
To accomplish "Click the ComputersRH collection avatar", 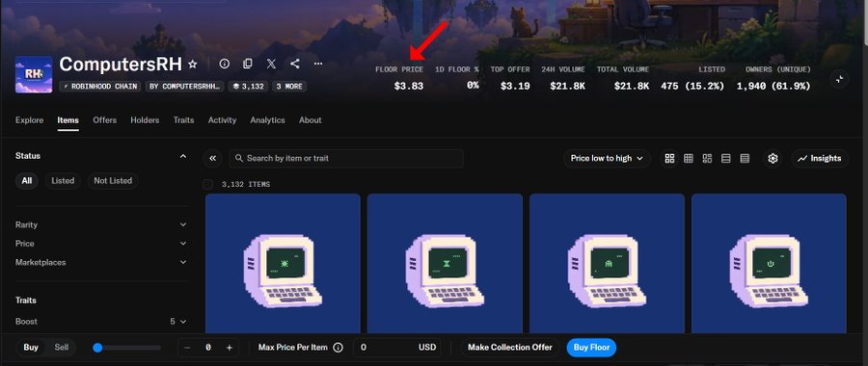I will tap(34, 74).
